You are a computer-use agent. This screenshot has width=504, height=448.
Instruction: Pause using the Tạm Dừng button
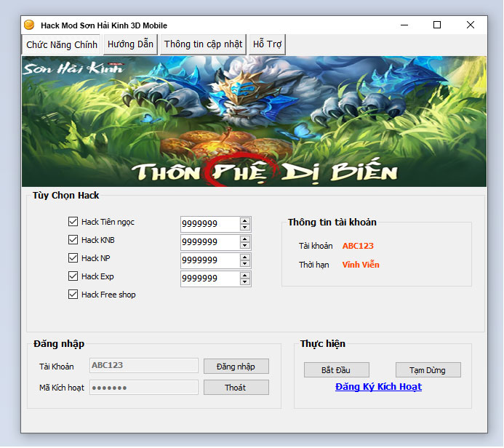point(428,370)
